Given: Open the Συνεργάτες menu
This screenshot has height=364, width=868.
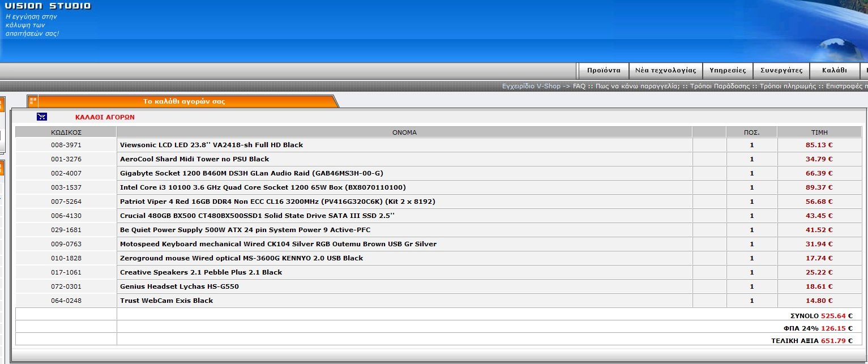Looking at the screenshot, I should [781, 71].
